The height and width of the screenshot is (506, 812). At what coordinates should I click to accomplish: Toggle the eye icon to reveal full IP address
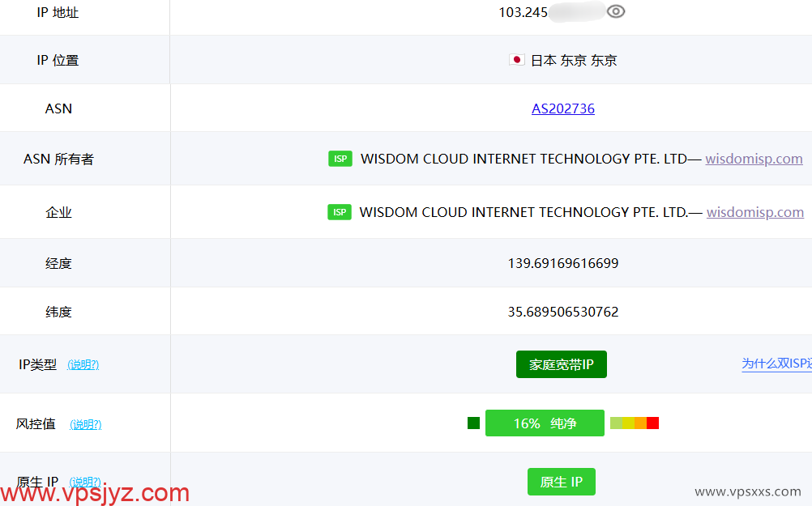coord(616,11)
